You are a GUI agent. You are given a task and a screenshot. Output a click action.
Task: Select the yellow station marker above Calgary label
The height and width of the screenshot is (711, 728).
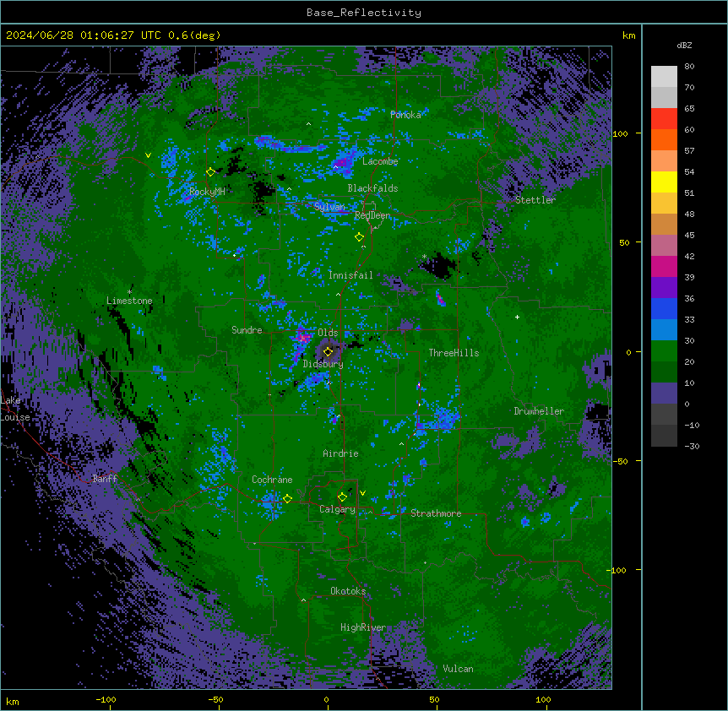342,497
